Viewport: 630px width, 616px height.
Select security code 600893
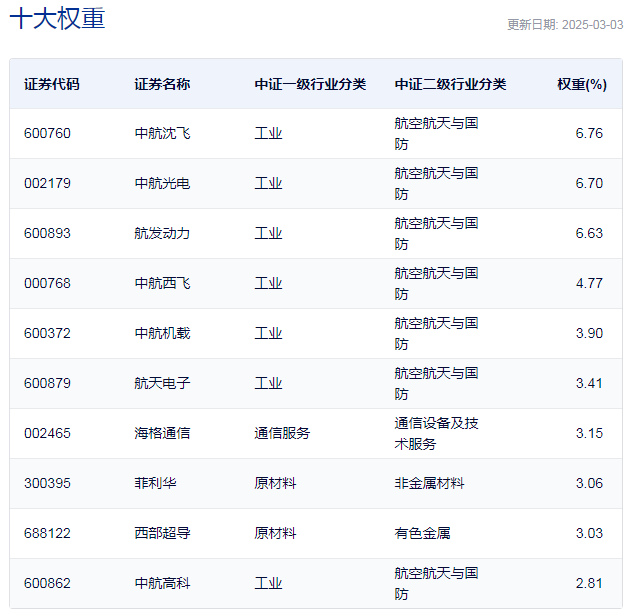point(47,233)
